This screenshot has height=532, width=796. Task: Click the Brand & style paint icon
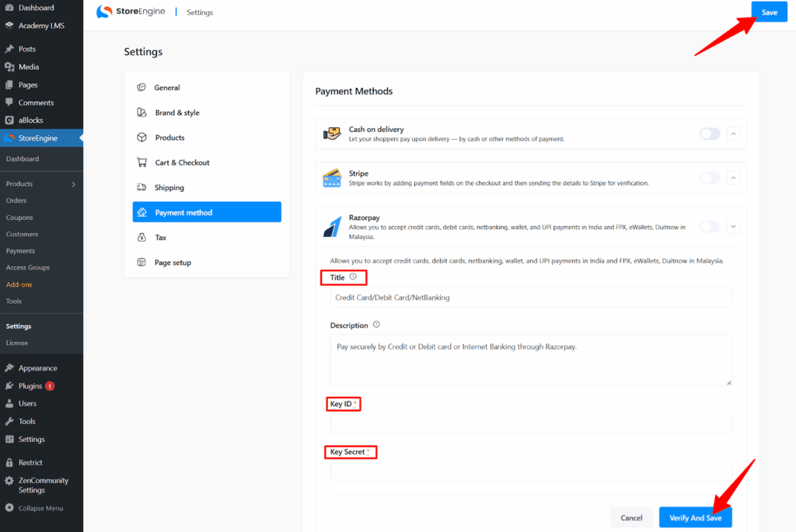tap(141, 112)
